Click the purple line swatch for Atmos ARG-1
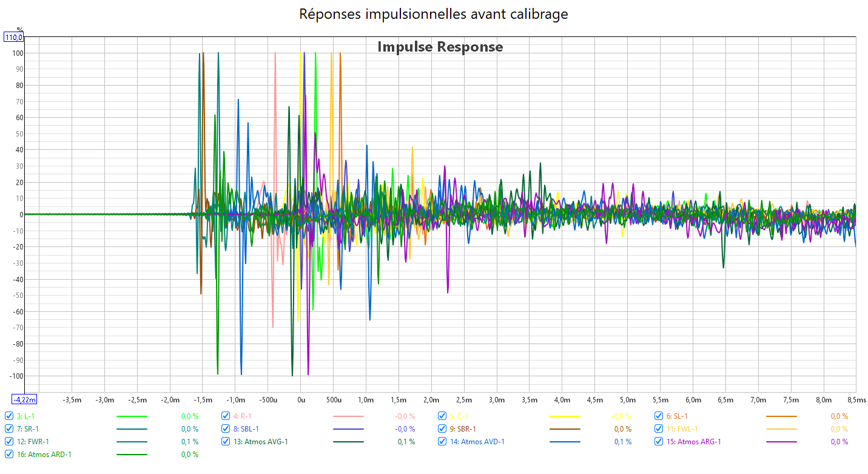The width and height of the screenshot is (868, 474). click(x=781, y=442)
